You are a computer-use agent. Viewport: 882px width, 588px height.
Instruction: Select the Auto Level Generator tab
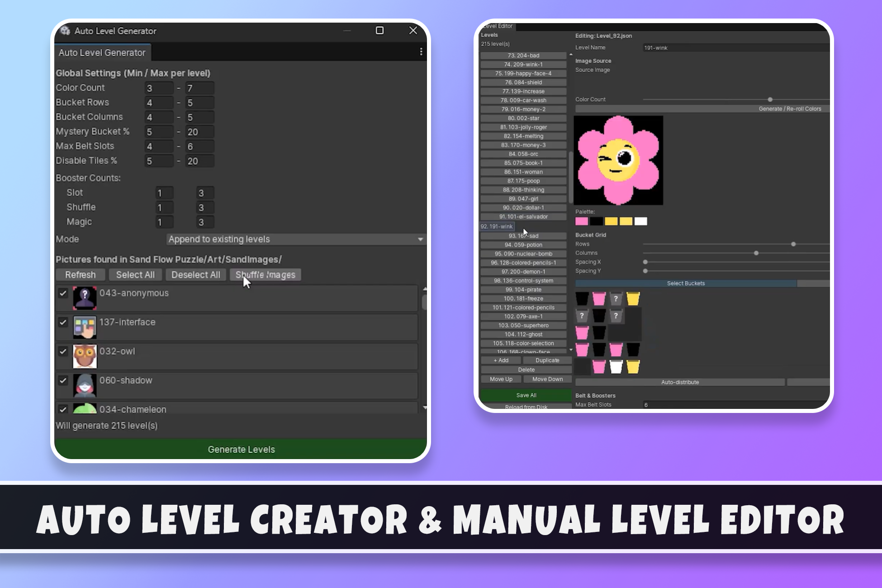102,52
